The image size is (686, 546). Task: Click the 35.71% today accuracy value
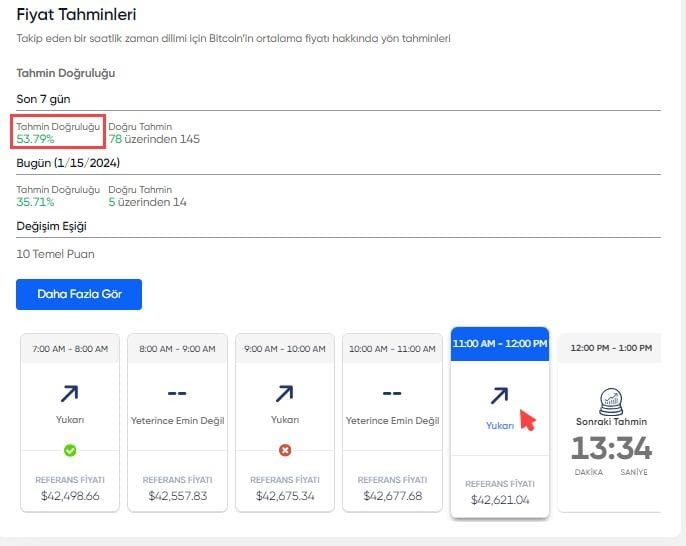point(36,202)
